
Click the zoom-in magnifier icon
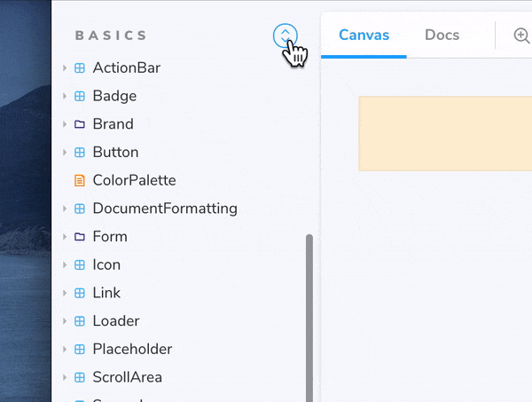pyautogui.click(x=521, y=35)
